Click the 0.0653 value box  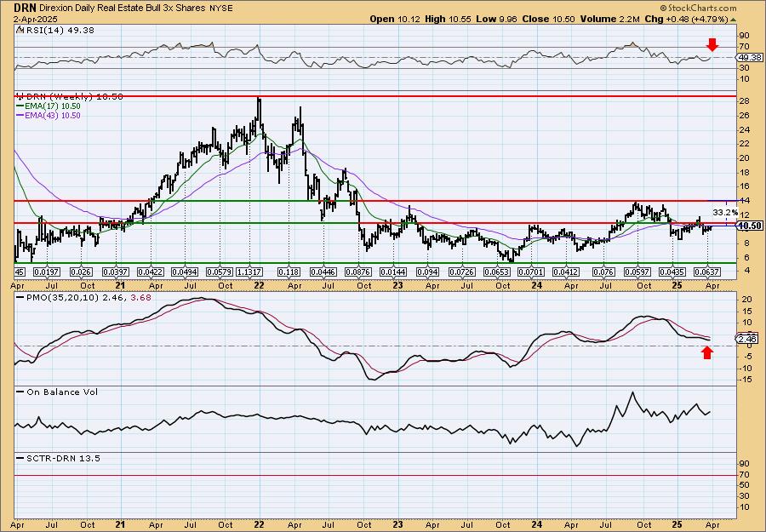497,272
